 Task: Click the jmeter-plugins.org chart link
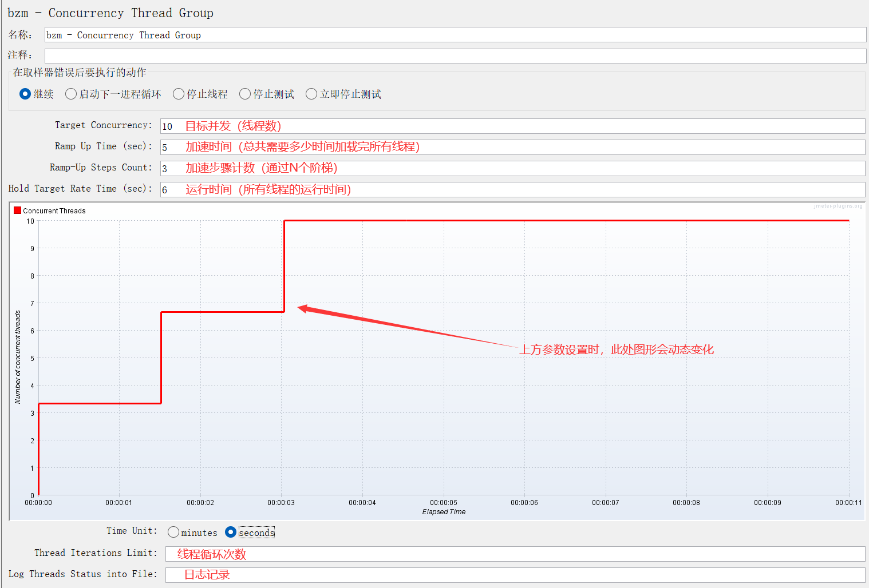pos(838,206)
